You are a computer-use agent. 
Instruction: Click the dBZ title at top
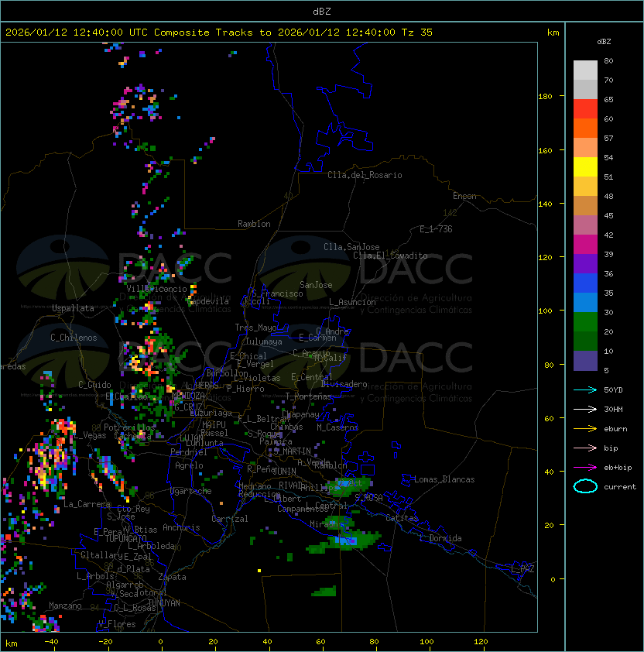pyautogui.click(x=322, y=11)
